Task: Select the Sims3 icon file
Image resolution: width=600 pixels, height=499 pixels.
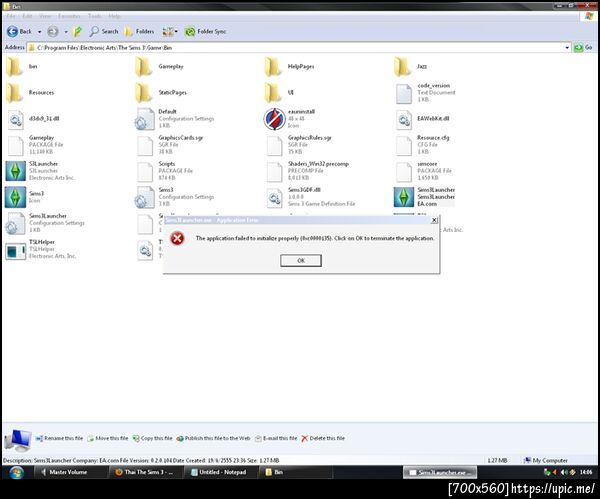Action: pos(25,197)
